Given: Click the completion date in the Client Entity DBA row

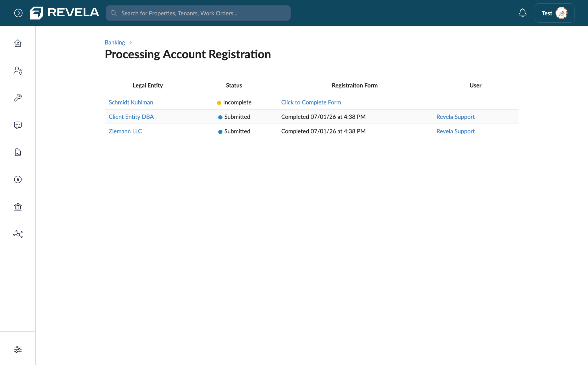Looking at the screenshot, I should click(x=323, y=117).
